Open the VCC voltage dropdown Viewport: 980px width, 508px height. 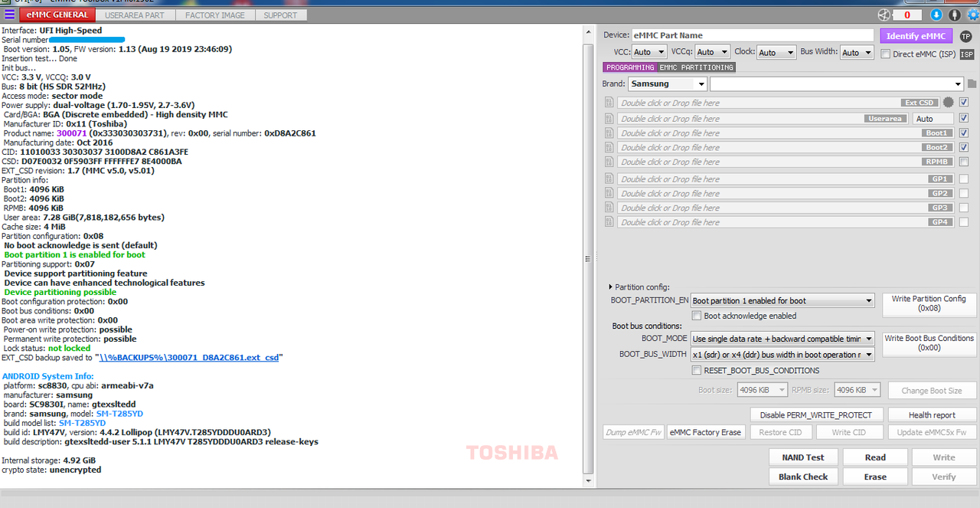648,52
